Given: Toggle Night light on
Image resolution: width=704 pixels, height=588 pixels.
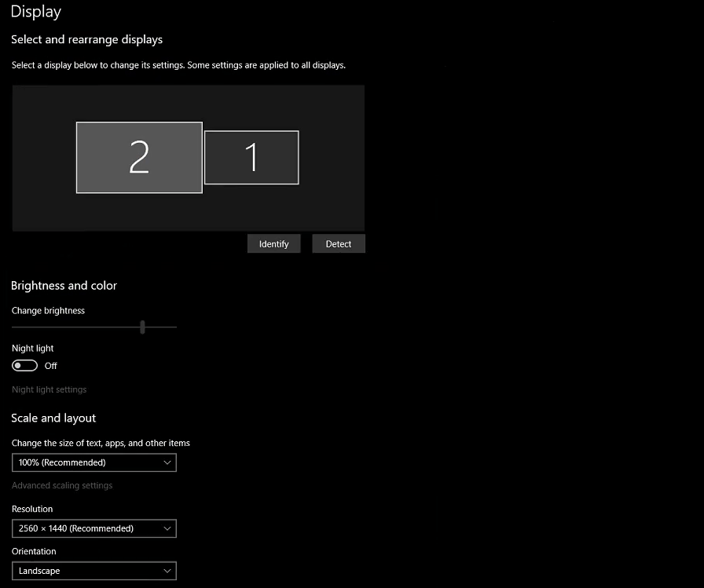Looking at the screenshot, I should tap(24, 365).
